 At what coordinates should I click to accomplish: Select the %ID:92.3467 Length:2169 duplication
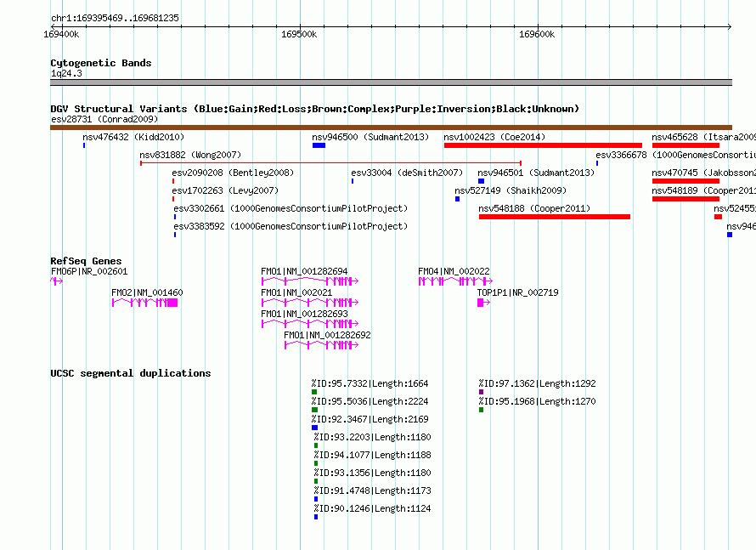pyautogui.click(x=315, y=428)
